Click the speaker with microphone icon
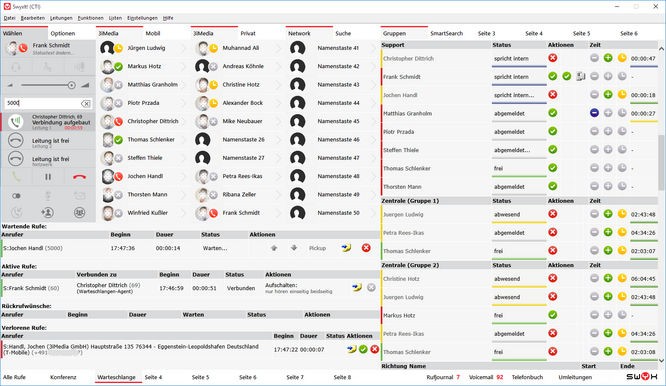666x386 pixels. pyautogui.click(x=79, y=67)
